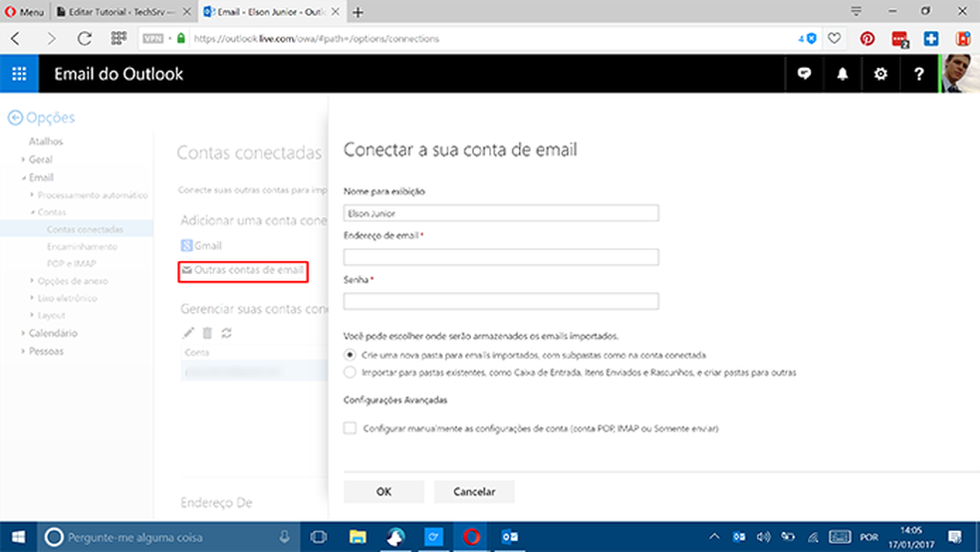Click the refresh icon for connected accounts
Screen dimensions: 980x552
click(x=227, y=333)
